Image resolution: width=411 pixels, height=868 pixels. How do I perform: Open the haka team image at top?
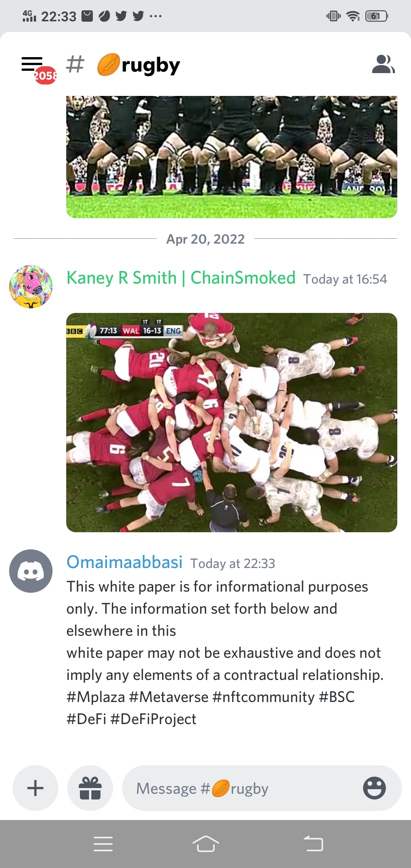[x=232, y=157]
